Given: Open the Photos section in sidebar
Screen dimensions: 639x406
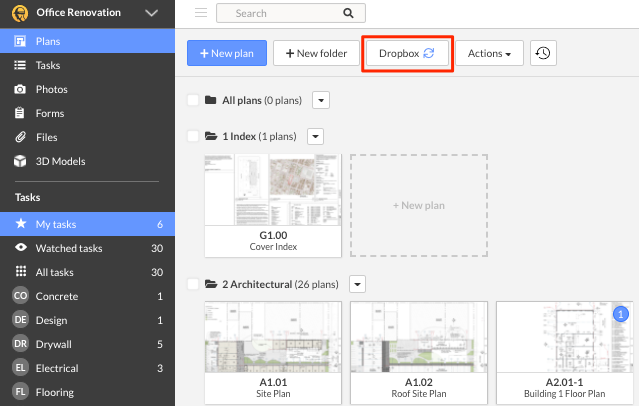Looking at the screenshot, I should (x=87, y=89).
